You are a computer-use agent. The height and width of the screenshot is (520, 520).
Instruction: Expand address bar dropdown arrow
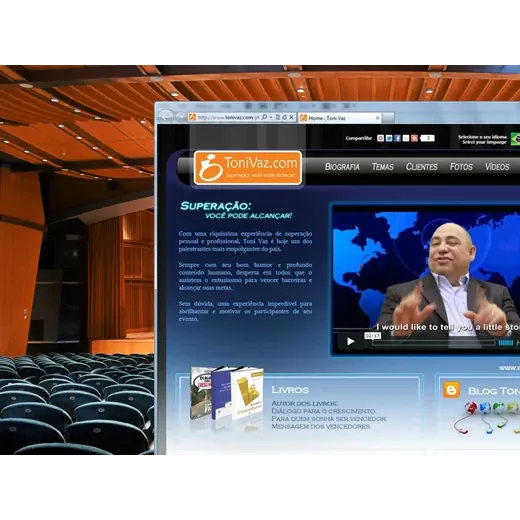[x=271, y=117]
